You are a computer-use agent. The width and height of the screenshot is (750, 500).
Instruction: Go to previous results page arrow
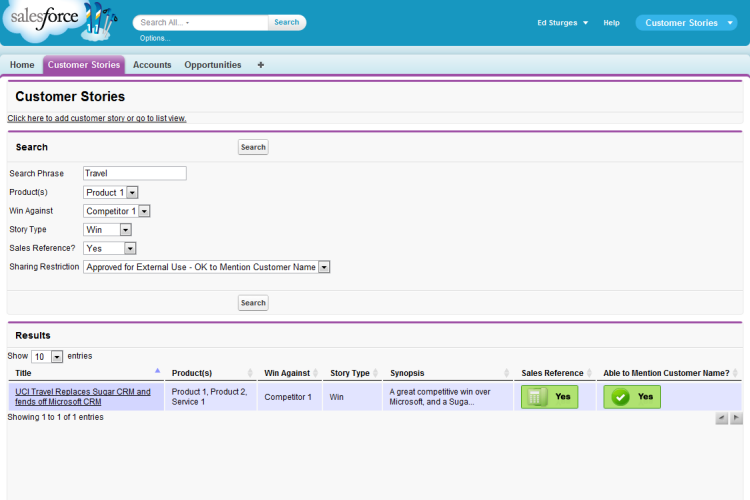click(x=722, y=418)
